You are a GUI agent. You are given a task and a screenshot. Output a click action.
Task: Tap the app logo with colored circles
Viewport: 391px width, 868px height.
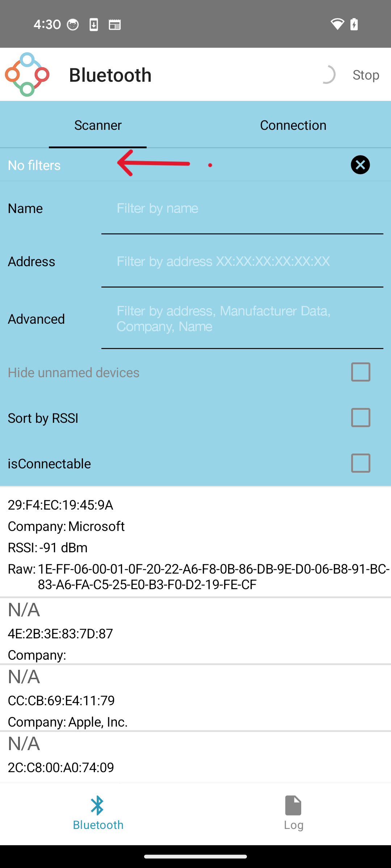tap(27, 75)
